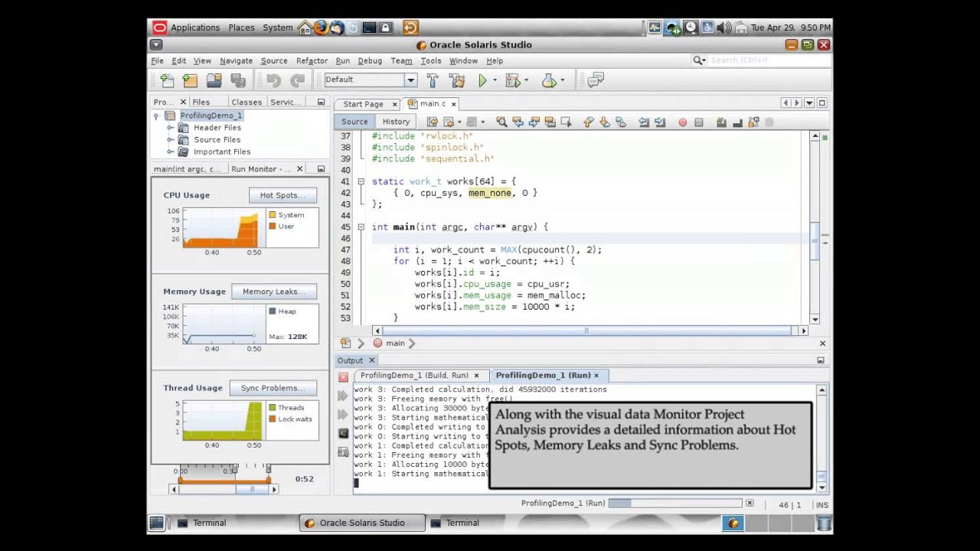Click the Redo arrow icon

pyautogui.click(x=297, y=80)
